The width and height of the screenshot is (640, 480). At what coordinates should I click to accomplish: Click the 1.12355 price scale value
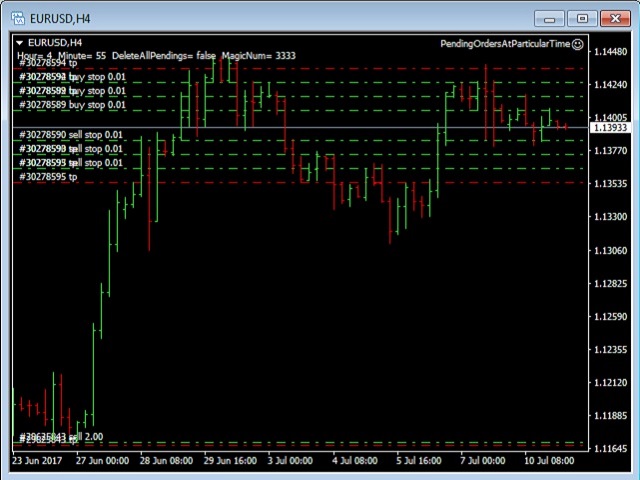(611, 349)
